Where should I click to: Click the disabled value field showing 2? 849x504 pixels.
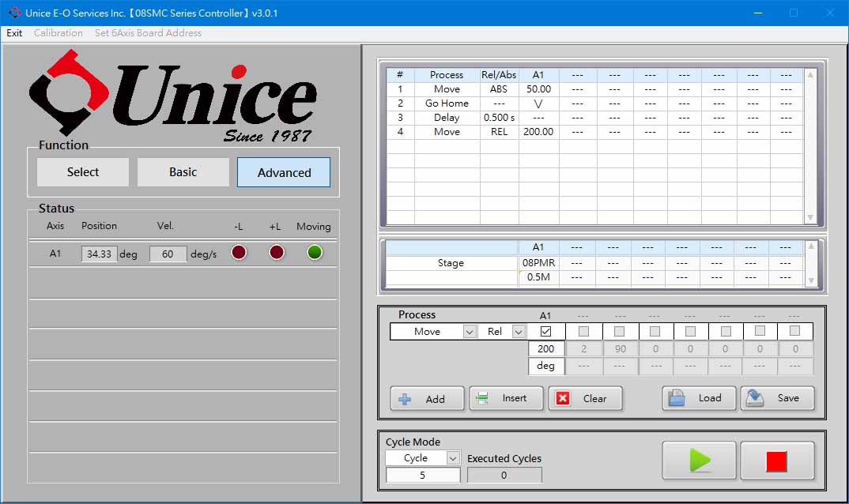[x=583, y=348]
